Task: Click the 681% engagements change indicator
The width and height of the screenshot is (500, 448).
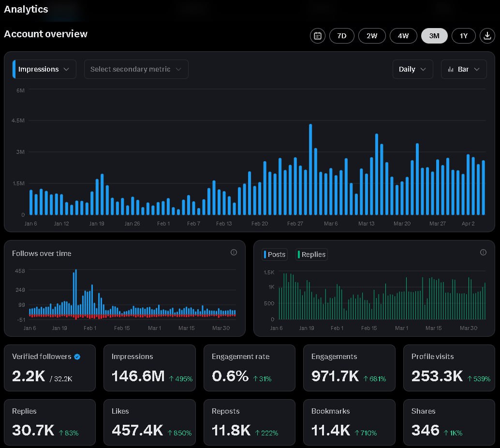Action: pyautogui.click(x=375, y=379)
